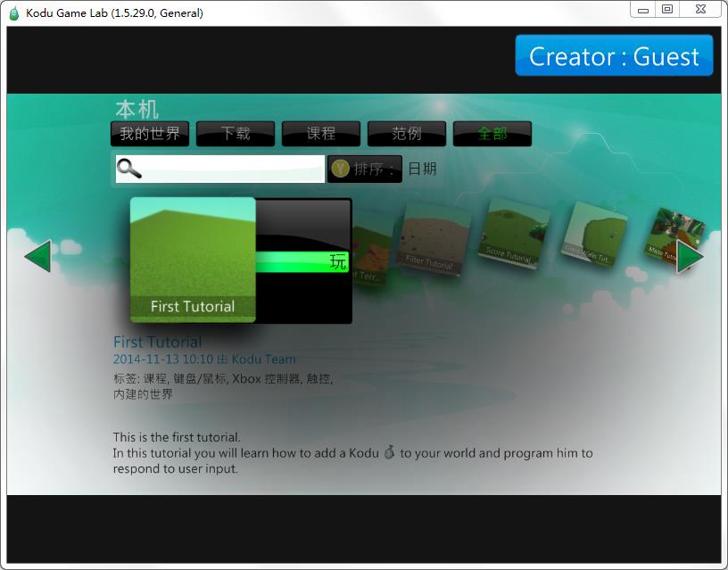Screen dimensions: 728x570
Task: Click the Kodu character icon in description text
Action: point(391,453)
